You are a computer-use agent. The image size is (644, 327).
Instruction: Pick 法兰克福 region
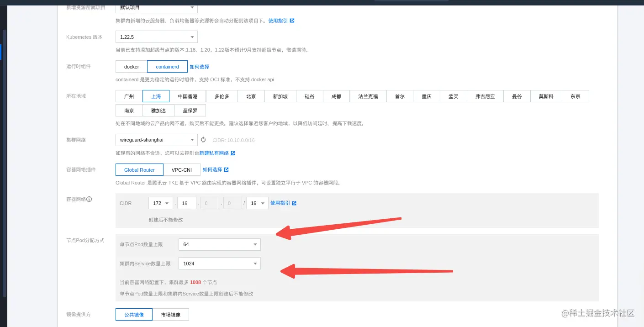tap(368, 96)
